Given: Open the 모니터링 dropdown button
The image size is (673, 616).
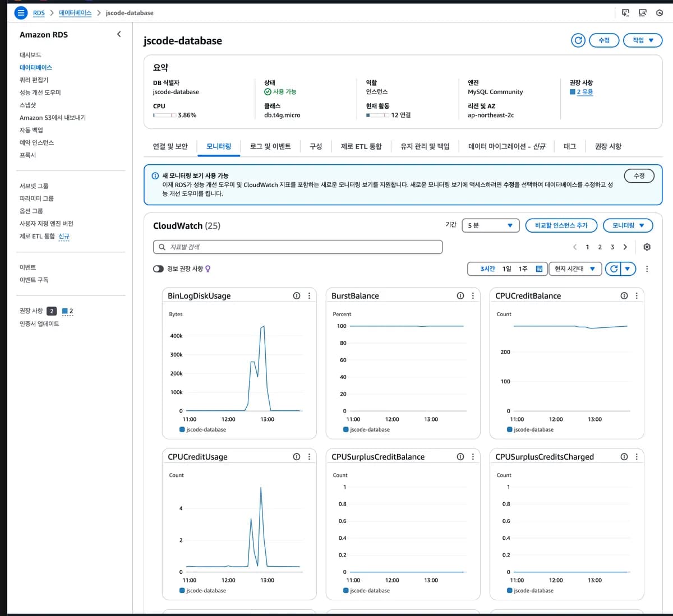Looking at the screenshot, I should 628,225.
